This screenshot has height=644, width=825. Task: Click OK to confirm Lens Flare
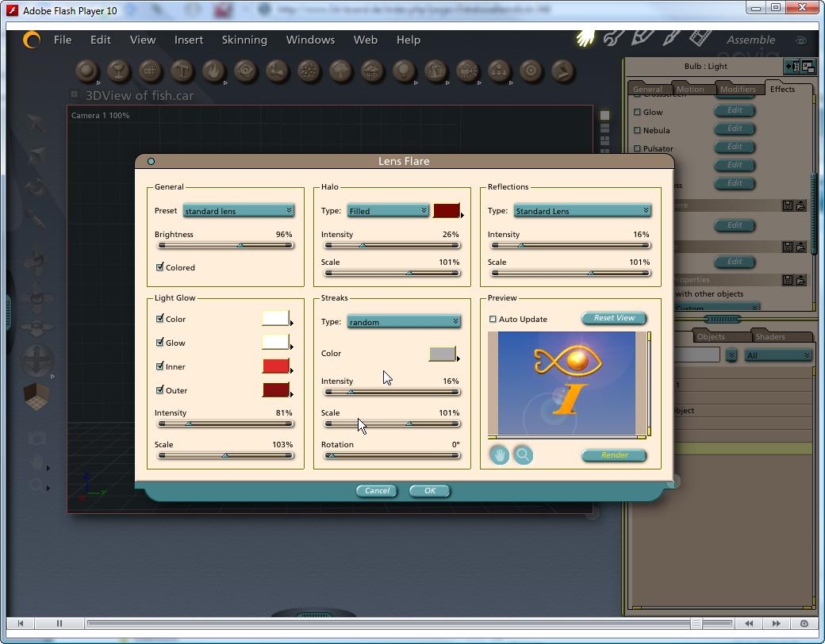click(x=430, y=490)
